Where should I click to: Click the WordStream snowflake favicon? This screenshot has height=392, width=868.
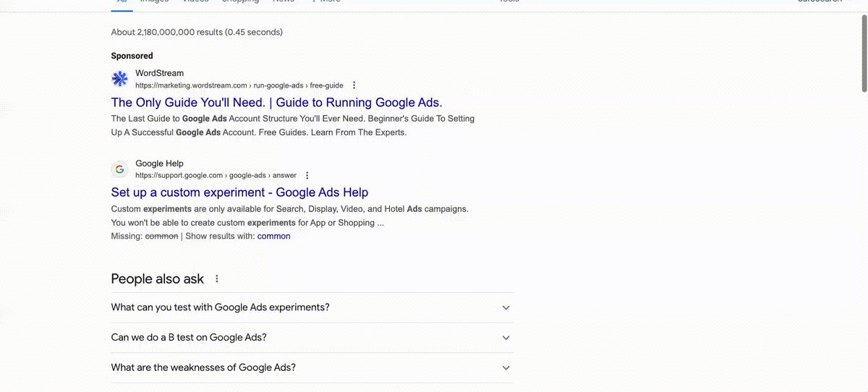click(119, 79)
